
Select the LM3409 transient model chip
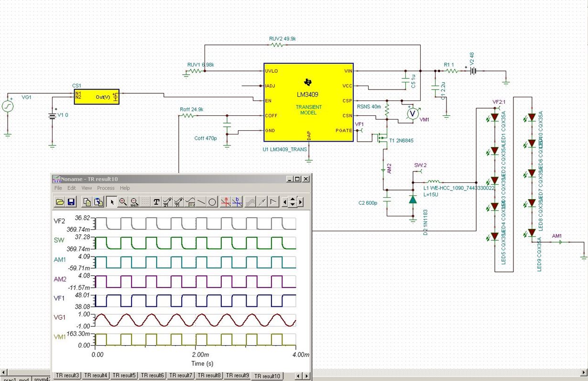[308, 102]
